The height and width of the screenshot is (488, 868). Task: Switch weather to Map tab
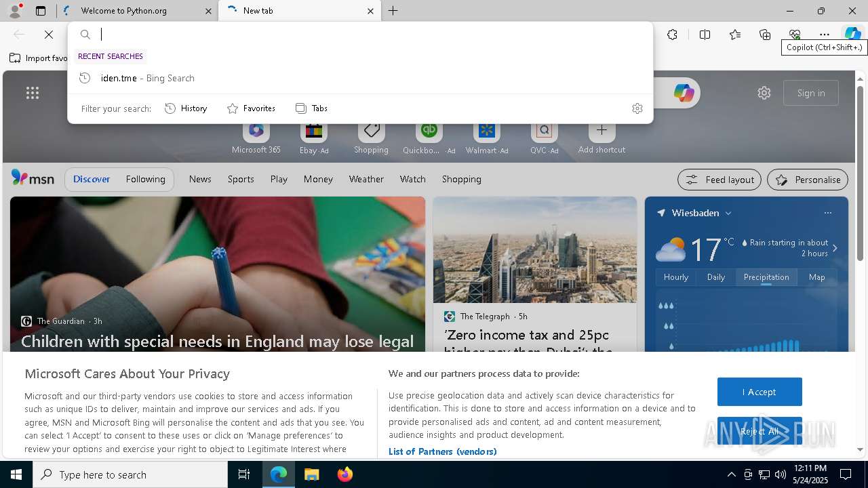click(x=816, y=277)
